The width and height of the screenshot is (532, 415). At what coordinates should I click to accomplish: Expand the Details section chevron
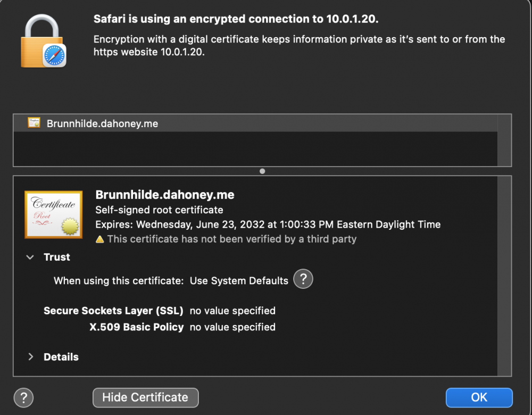click(30, 356)
